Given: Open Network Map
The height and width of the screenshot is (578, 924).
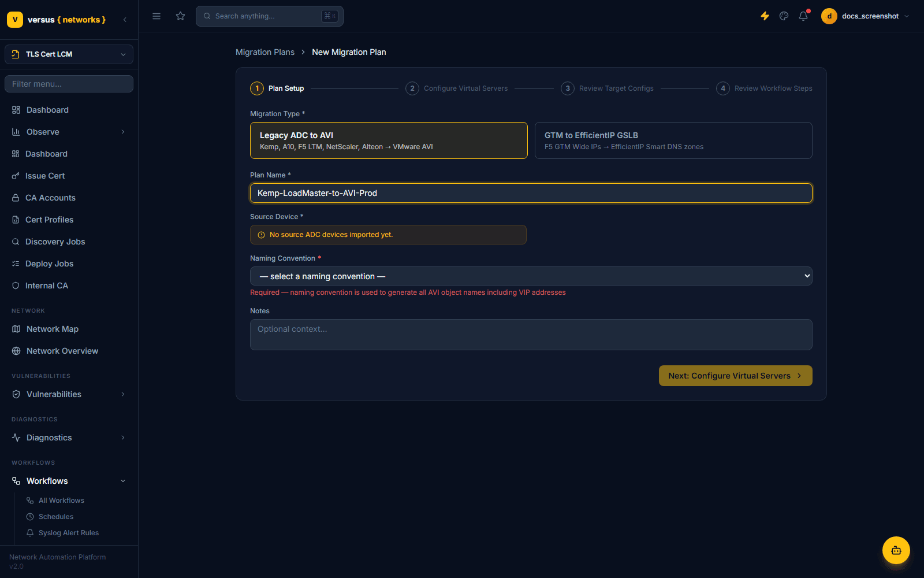Looking at the screenshot, I should pyautogui.click(x=69, y=329).
